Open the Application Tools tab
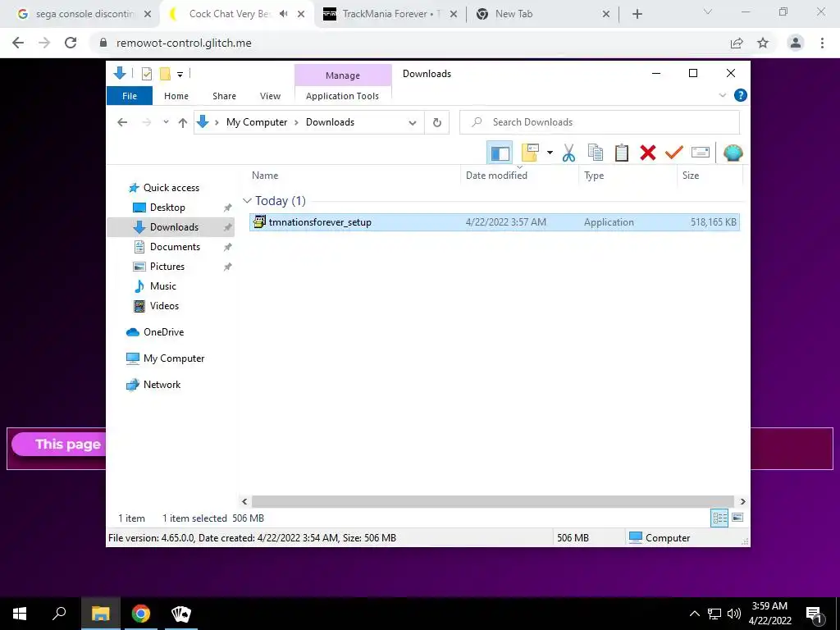Screen dimensions: 840x630 pos(342,96)
